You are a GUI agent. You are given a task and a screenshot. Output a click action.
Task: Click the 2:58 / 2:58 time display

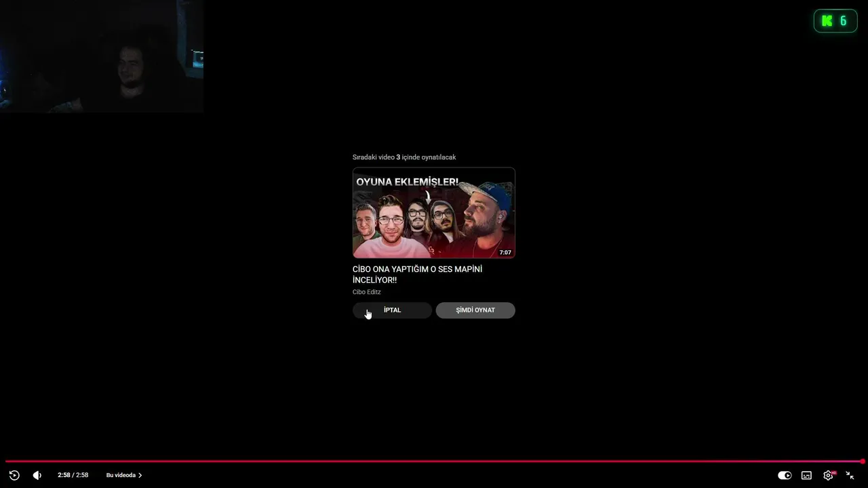[x=73, y=475]
